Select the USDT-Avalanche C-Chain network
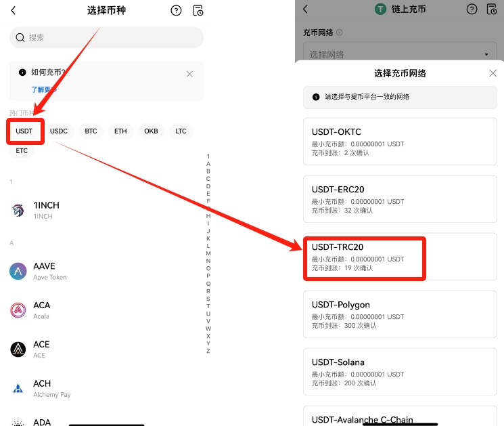The height and width of the screenshot is (426, 504). [400, 417]
